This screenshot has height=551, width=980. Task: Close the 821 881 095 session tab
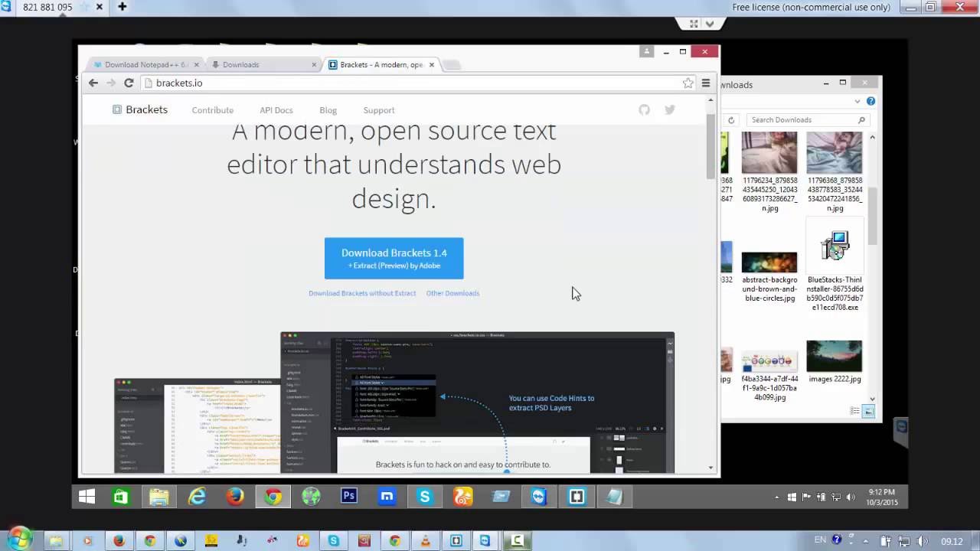click(100, 7)
